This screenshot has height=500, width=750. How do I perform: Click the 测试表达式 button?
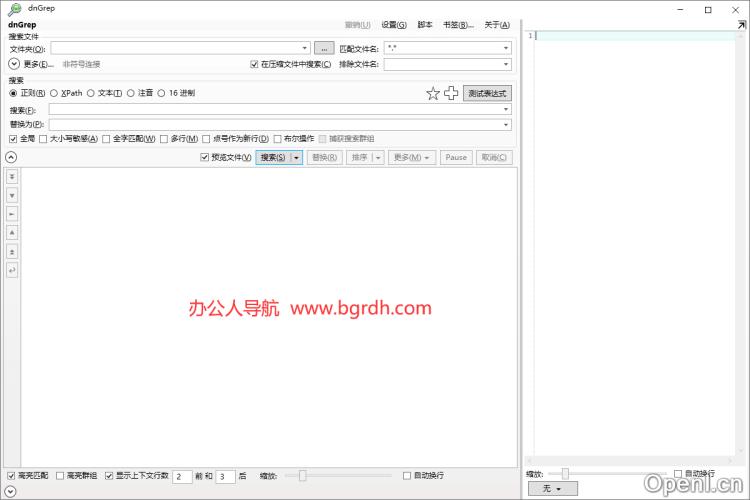(487, 93)
